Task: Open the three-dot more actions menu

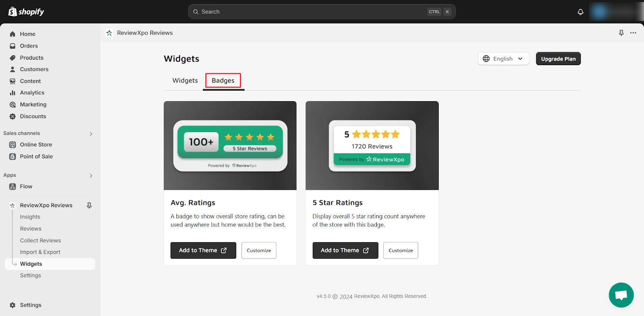Action: click(x=633, y=33)
